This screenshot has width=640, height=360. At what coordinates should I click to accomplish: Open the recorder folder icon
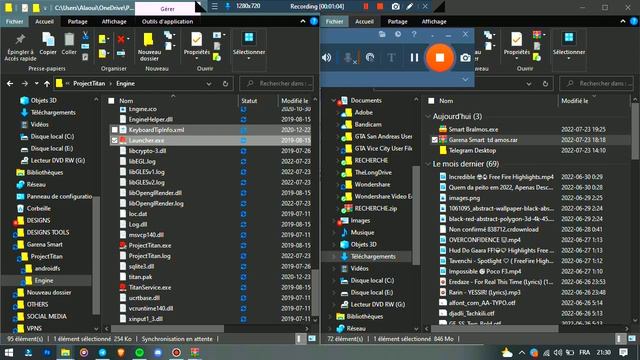click(x=382, y=34)
